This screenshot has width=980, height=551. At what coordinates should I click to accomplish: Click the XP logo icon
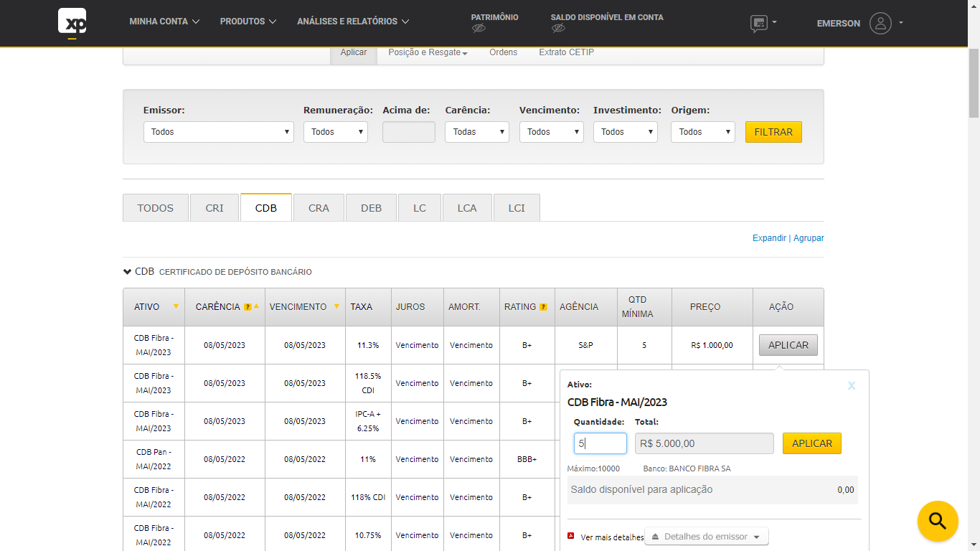click(72, 22)
